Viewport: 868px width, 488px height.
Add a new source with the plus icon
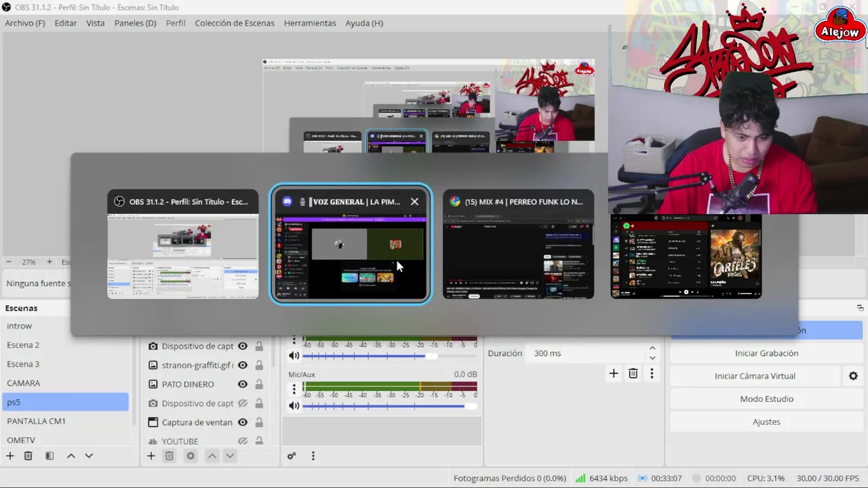151,456
